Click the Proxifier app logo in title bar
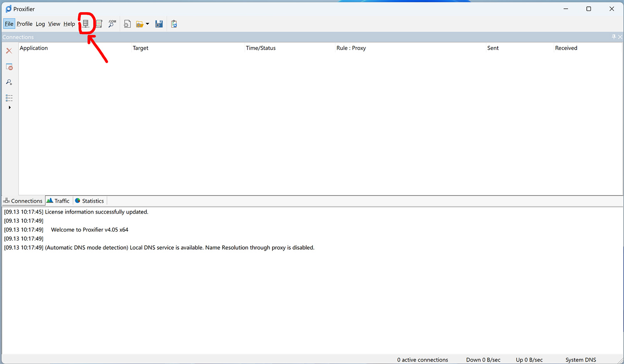 pos(8,9)
